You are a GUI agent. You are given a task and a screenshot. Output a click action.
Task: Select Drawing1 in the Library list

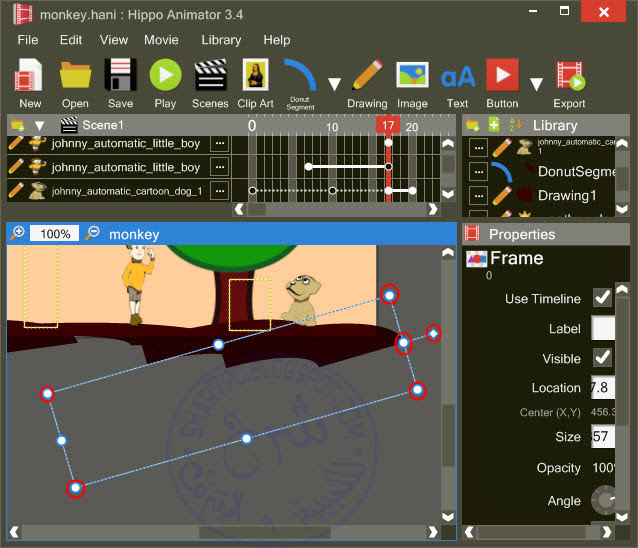pos(567,196)
